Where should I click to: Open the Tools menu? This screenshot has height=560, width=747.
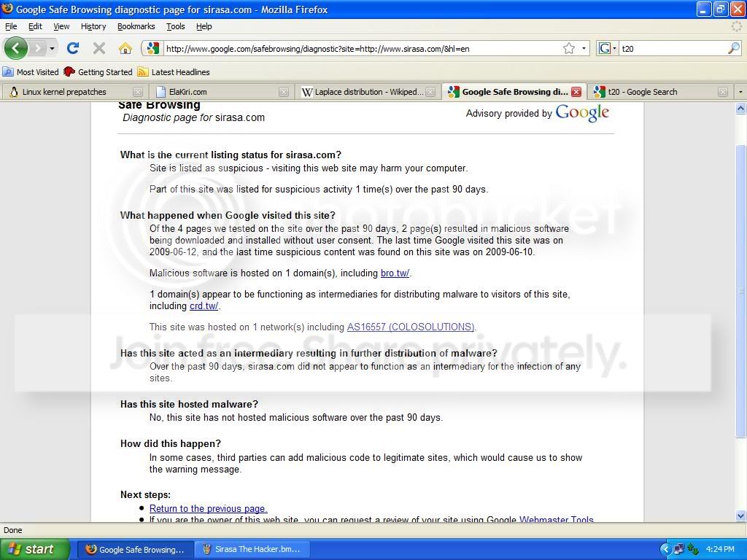[175, 26]
